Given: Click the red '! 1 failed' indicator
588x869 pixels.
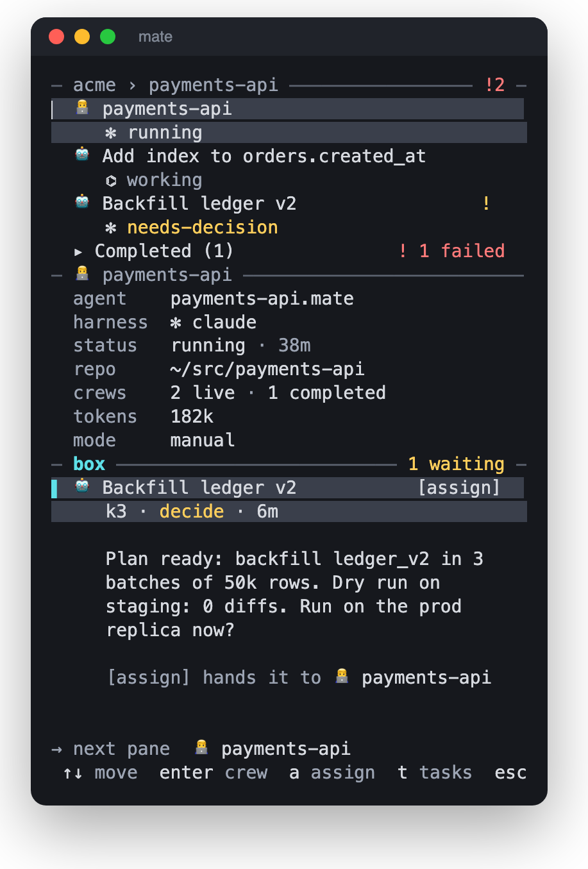Looking at the screenshot, I should click(x=451, y=251).
